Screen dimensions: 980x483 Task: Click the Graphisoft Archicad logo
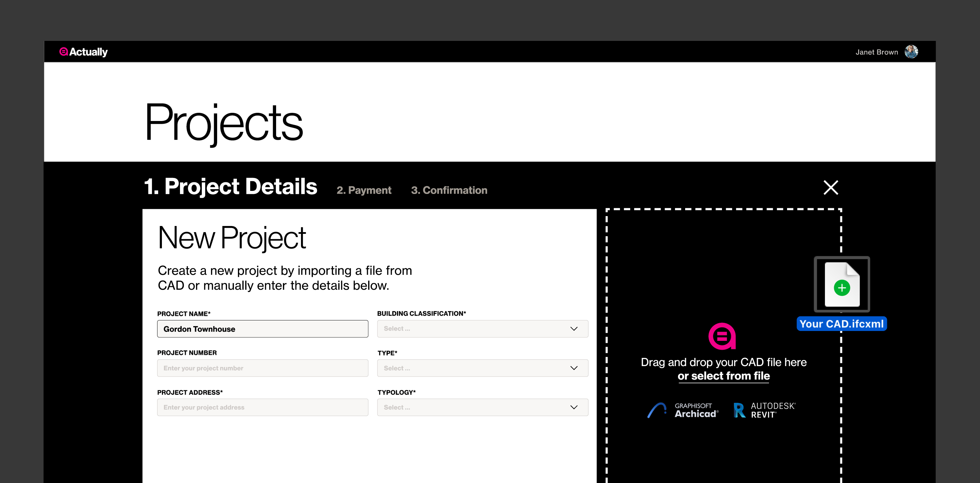683,410
